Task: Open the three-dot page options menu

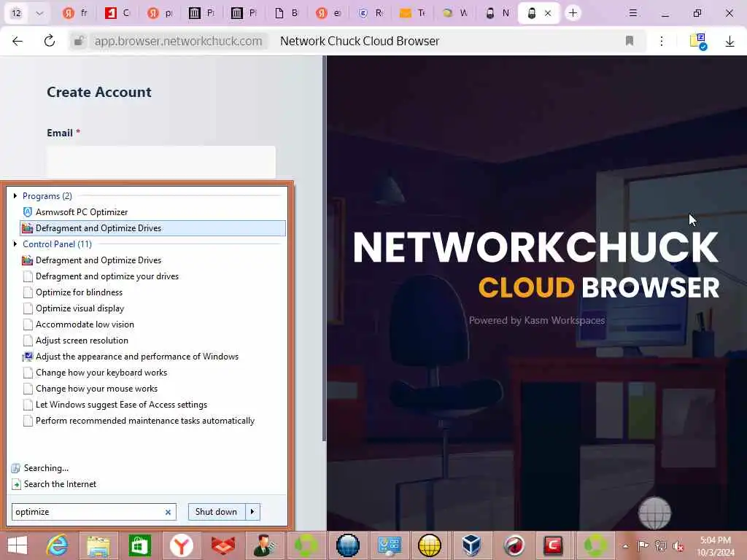Action: click(x=661, y=41)
